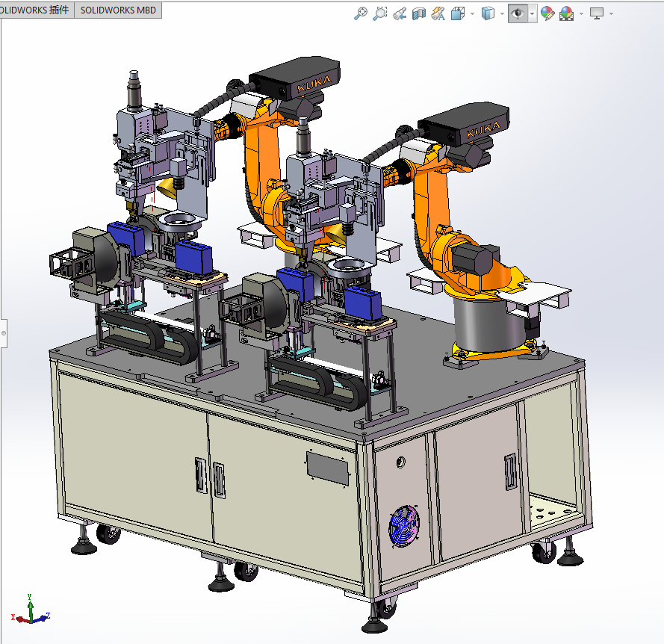Expand the Hide/Show Items dropdown arrow
664x644 pixels.
click(533, 14)
